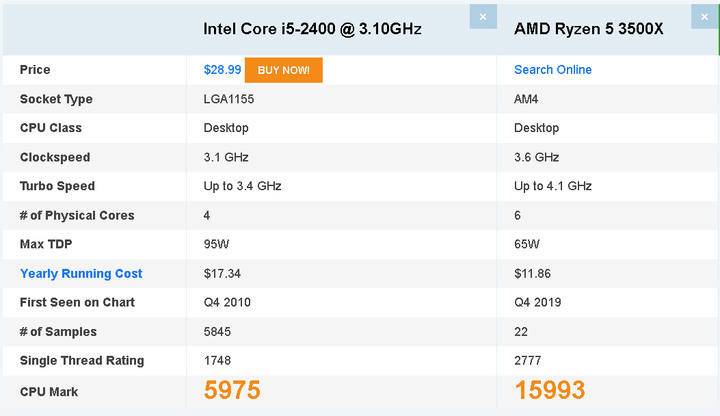This screenshot has height=416, width=720.
Task: Click the $11.86 yearly running cost value
Action: [x=532, y=274]
